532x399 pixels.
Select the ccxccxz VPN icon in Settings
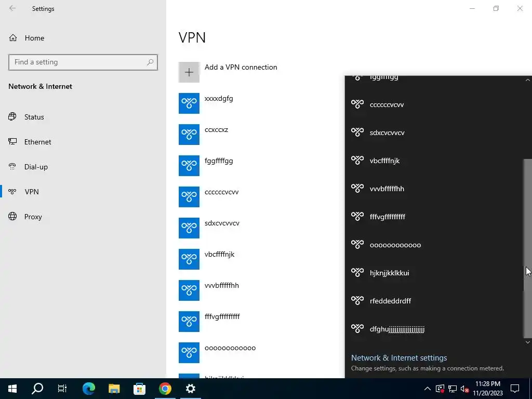189,135
